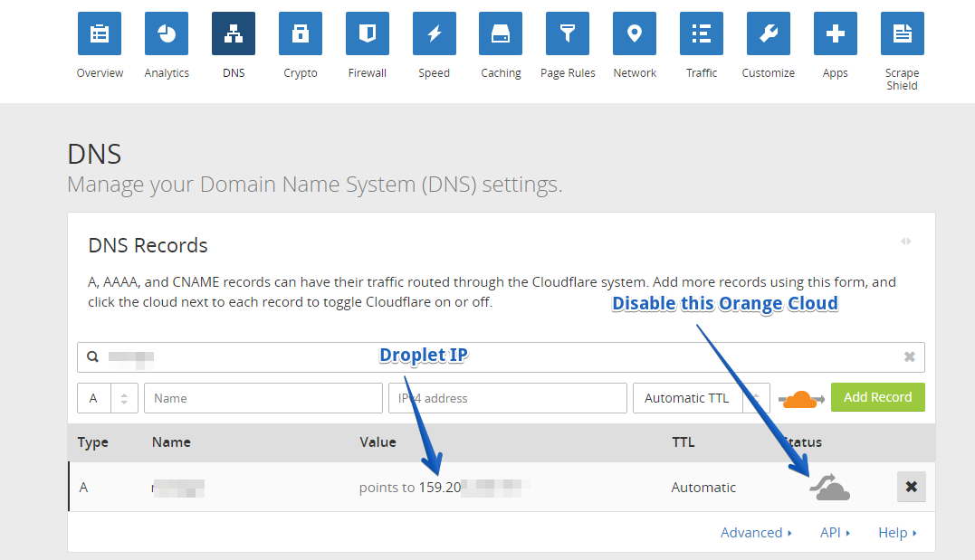Click the Caching drive icon
Viewport: 975px width, 560px height.
[501, 33]
